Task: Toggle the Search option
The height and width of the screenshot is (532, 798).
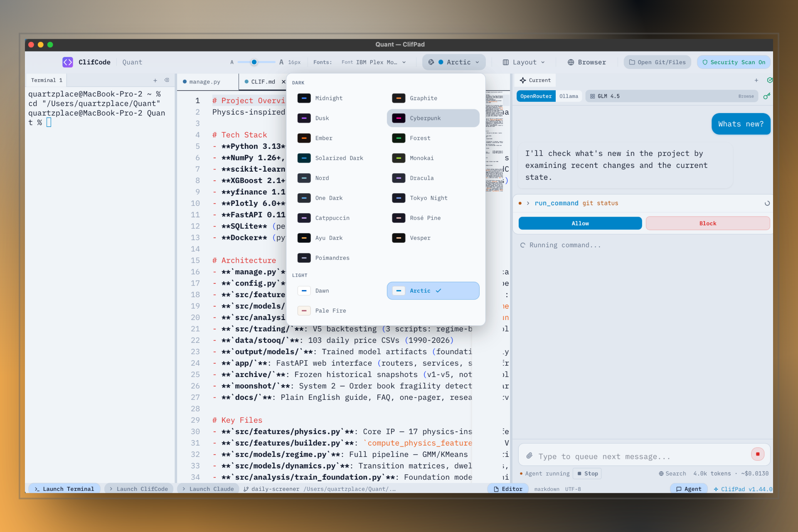Action: 672,473
